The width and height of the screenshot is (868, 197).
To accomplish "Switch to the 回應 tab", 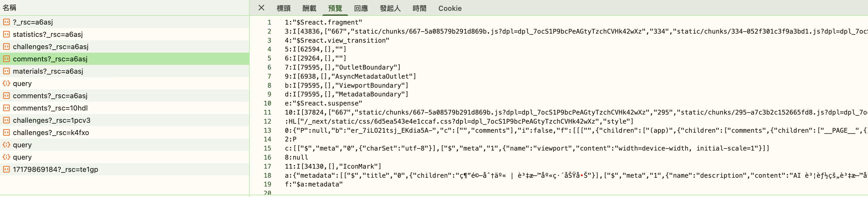I will coord(361,8).
